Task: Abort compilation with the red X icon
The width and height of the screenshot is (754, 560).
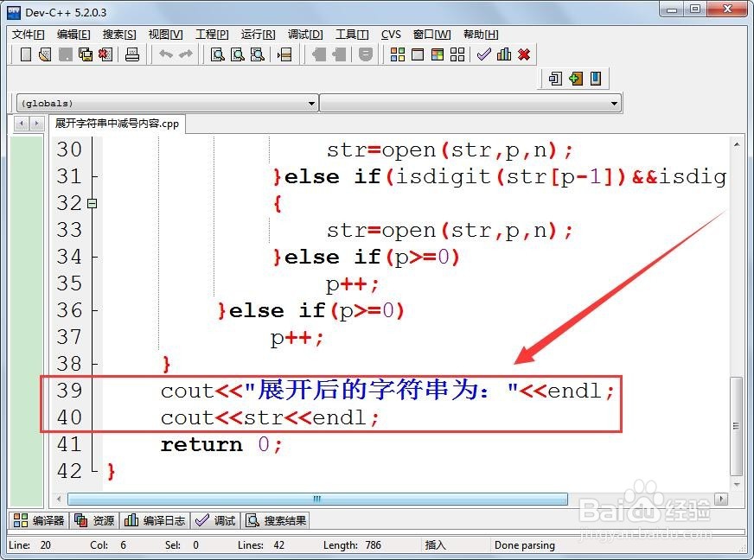Action: click(x=523, y=54)
